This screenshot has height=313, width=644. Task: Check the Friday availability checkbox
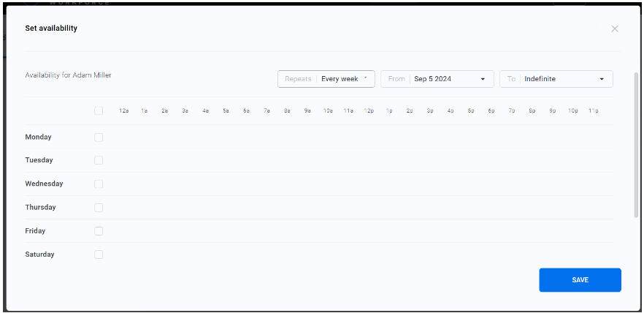click(x=99, y=231)
